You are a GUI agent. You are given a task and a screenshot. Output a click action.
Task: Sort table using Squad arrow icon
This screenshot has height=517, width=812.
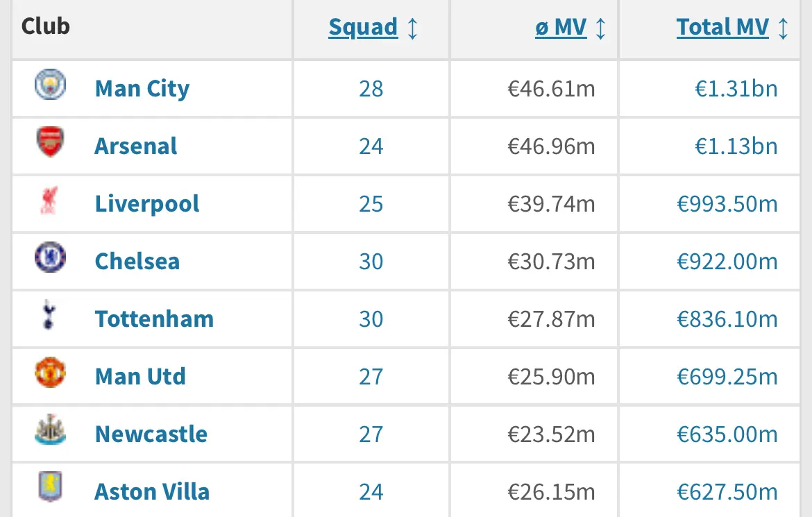[x=413, y=28]
